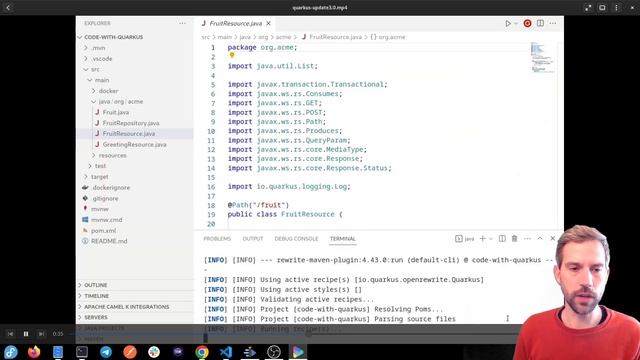Maximize terminal panel with up chevron
Image resolution: width=640 pixels, height=360 pixels.
pos(540,238)
